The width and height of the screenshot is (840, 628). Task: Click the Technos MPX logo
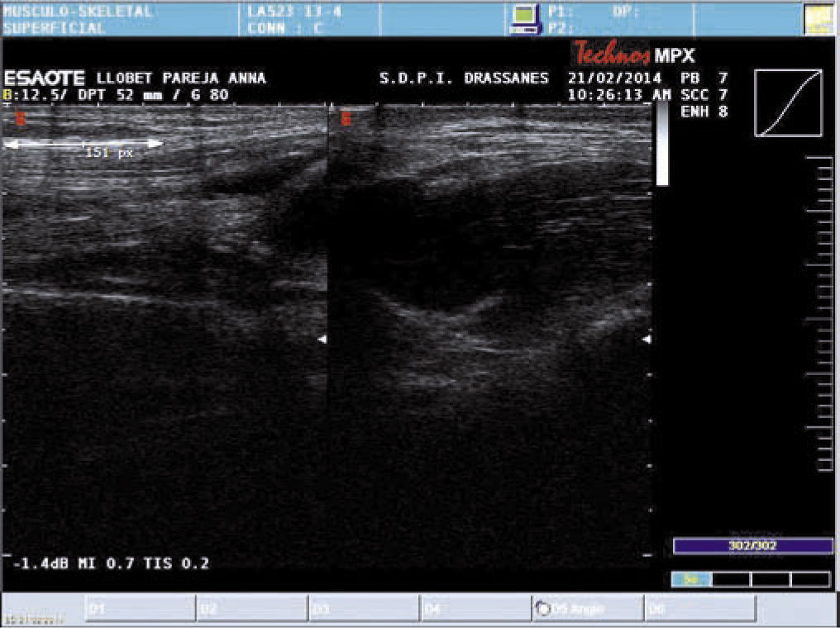[635, 56]
